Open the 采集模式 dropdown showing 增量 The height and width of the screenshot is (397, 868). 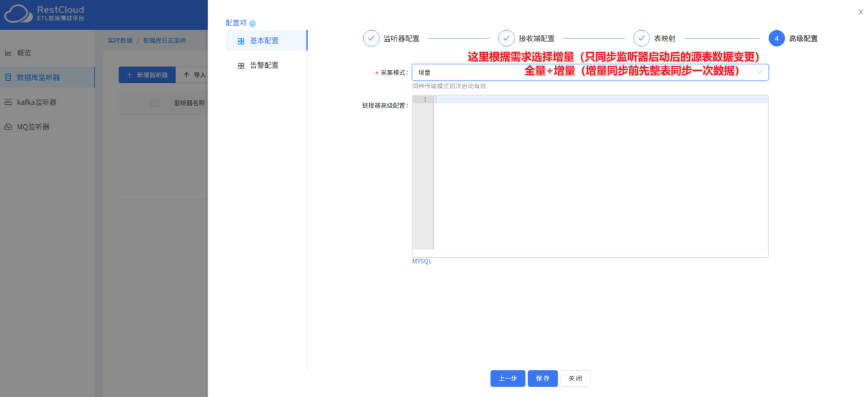590,72
